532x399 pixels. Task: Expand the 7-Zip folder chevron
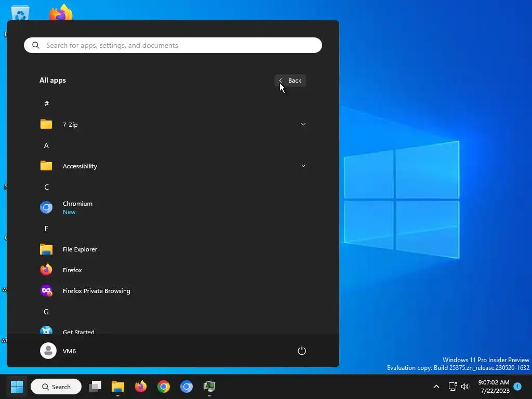click(303, 124)
